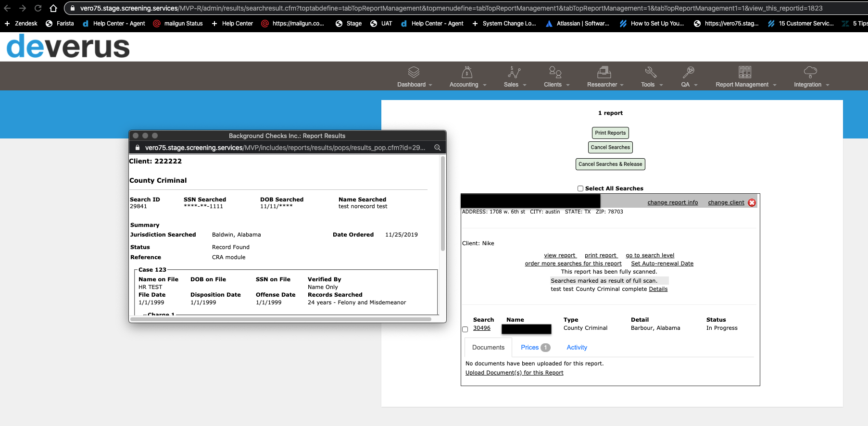The width and height of the screenshot is (868, 426).
Task: Click the Integration cloud icon
Action: pos(810,72)
